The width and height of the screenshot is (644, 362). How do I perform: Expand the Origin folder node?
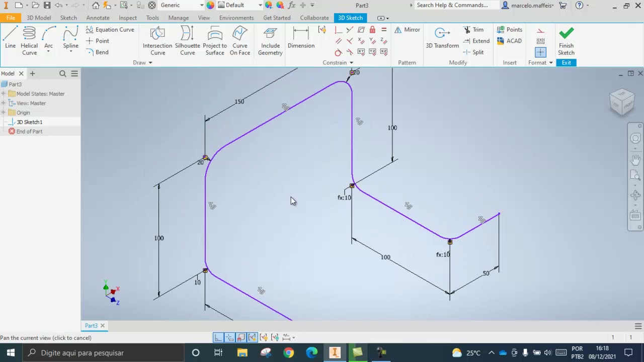pyautogui.click(x=4, y=113)
